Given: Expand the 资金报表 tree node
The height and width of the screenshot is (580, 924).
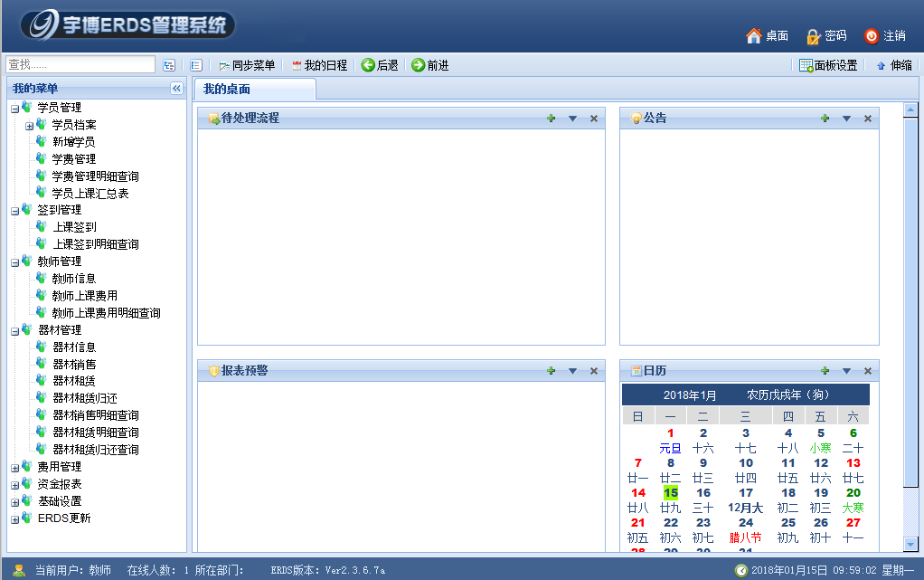Looking at the screenshot, I should click(14, 486).
